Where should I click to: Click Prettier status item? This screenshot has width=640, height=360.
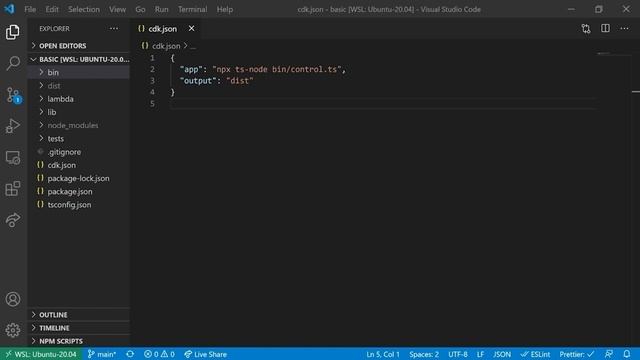click(576, 354)
